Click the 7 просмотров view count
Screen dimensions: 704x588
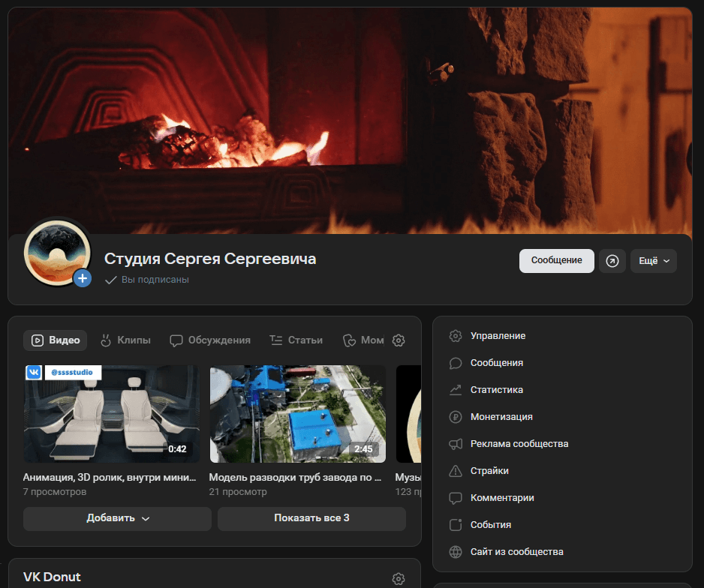55,492
